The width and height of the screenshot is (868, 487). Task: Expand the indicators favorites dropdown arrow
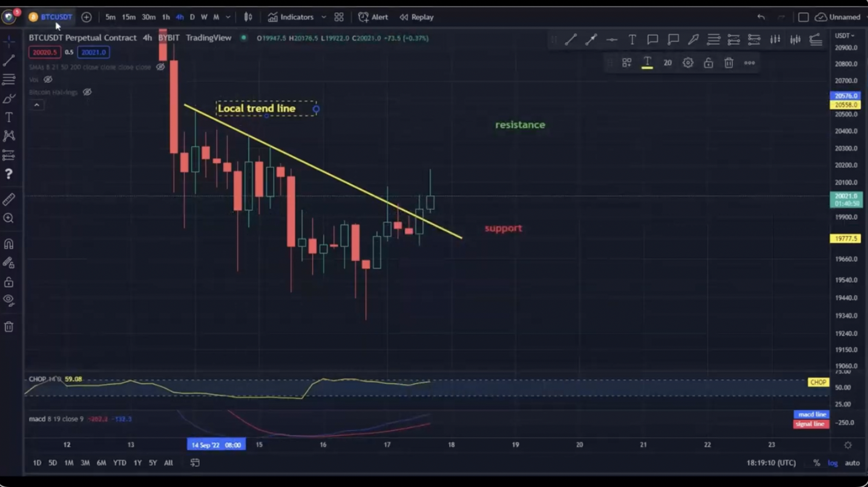324,17
